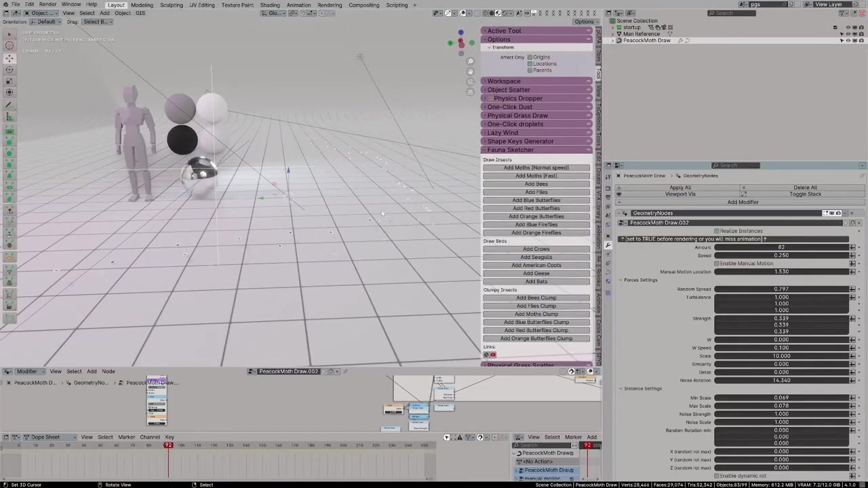The image size is (868, 488).
Task: Click the Blender logo menu icon
Action: tap(5, 5)
